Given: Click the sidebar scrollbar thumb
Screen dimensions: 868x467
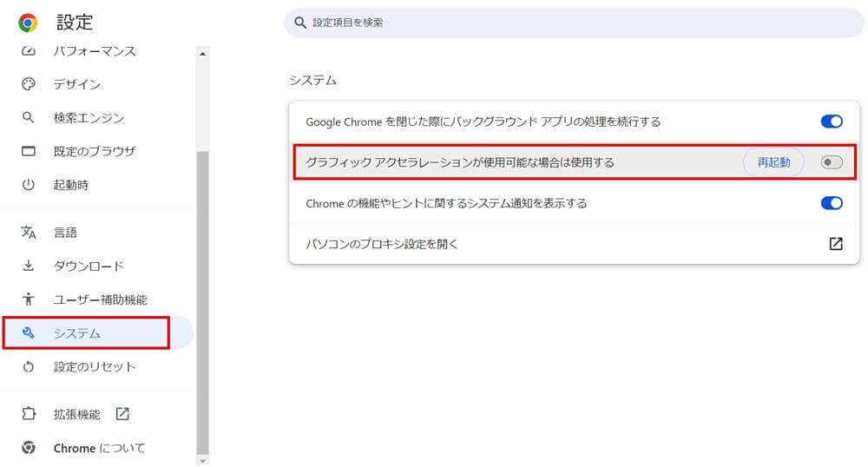Looking at the screenshot, I should 202,303.
